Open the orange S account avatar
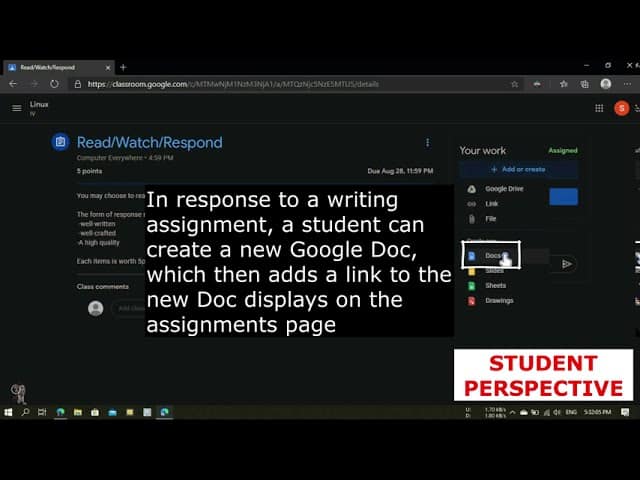 pos(622,108)
